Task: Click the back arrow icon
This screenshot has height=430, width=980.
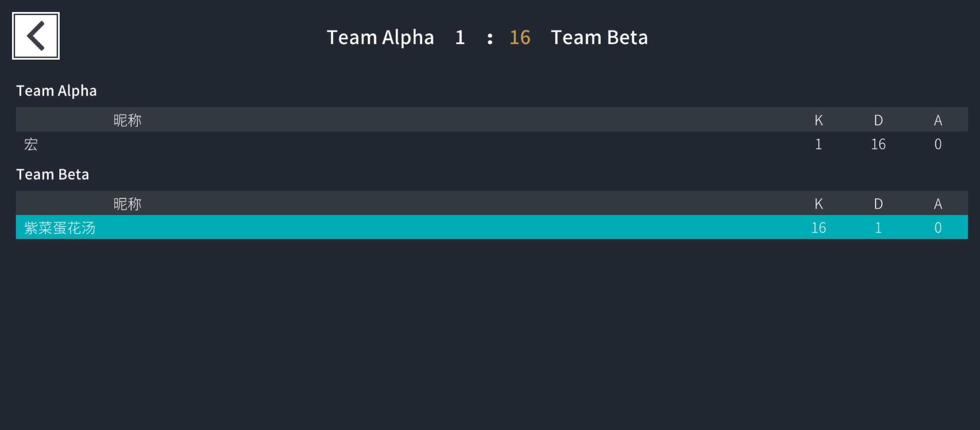Action: 36,36
